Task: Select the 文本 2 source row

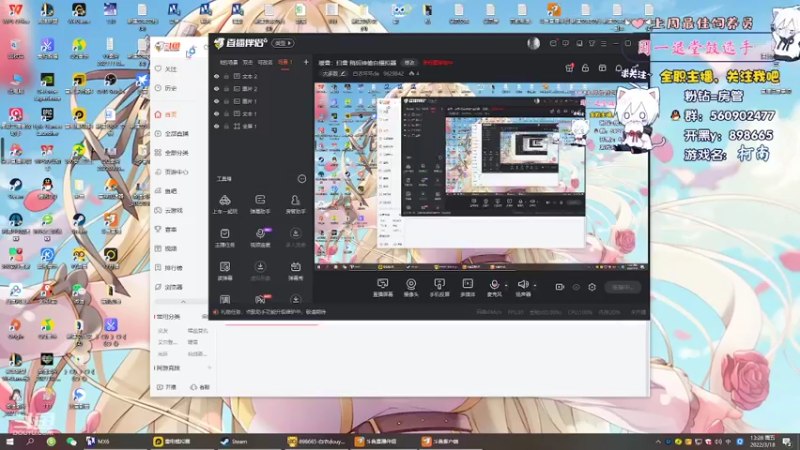Action: 261,76
